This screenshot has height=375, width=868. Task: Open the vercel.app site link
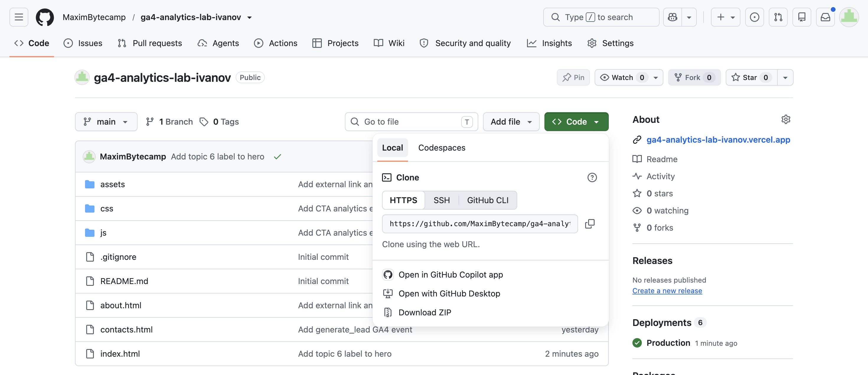pos(718,139)
